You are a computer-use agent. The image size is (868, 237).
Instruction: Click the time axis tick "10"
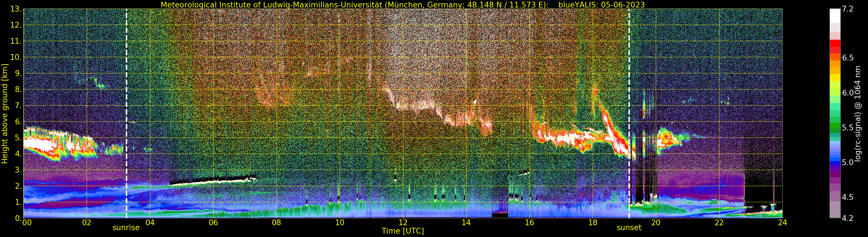point(340,223)
